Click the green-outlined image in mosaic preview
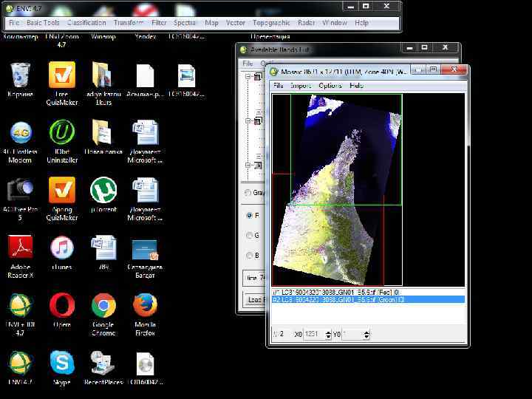This screenshot has height=399, width=532. click(346, 149)
